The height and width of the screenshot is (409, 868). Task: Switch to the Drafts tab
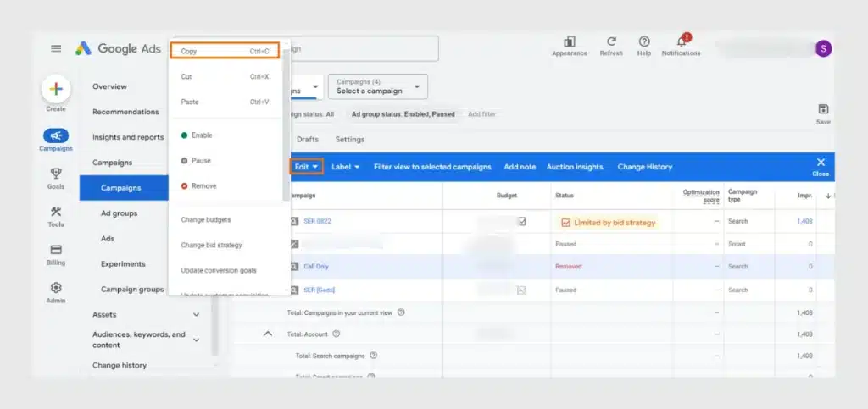[x=307, y=139]
